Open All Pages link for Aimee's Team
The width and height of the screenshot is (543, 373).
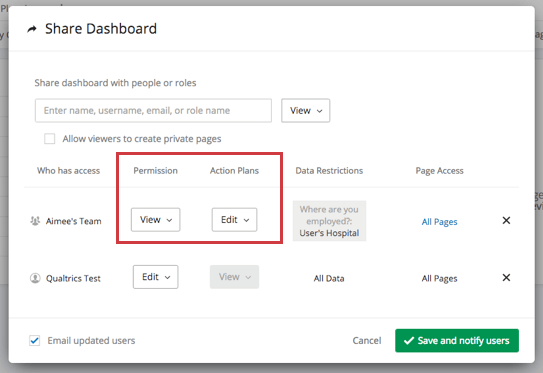[x=439, y=222]
